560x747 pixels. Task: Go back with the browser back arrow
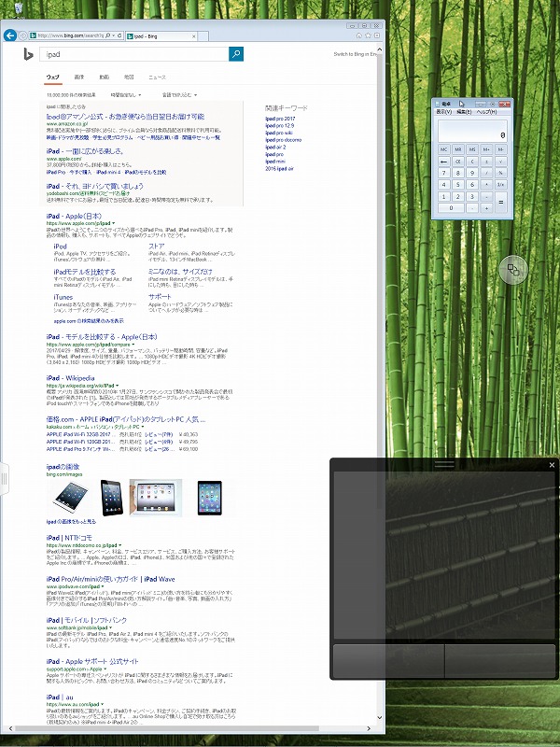click(x=10, y=35)
